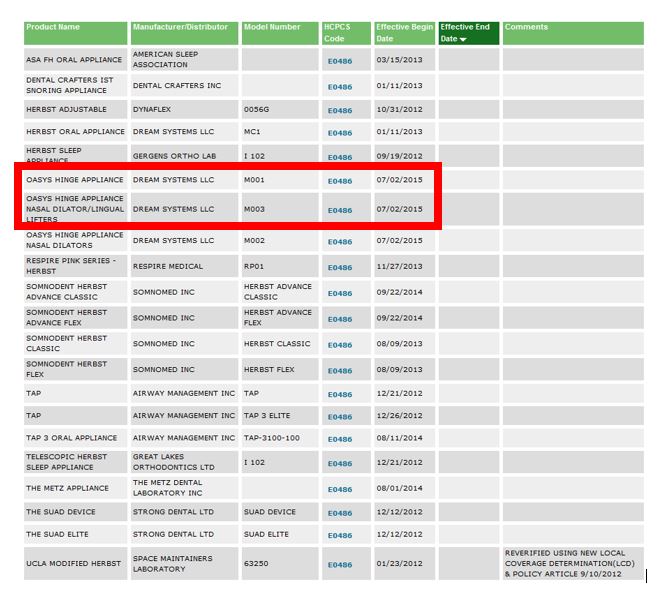This screenshot has height=602, width=662.
Task: Click E0486 link for Dental Crafters row
Action: click(x=340, y=87)
